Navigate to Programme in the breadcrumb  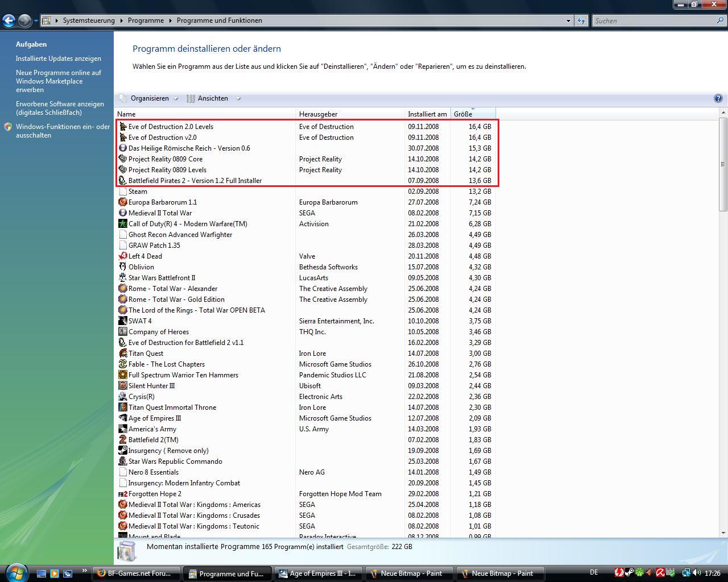point(146,20)
